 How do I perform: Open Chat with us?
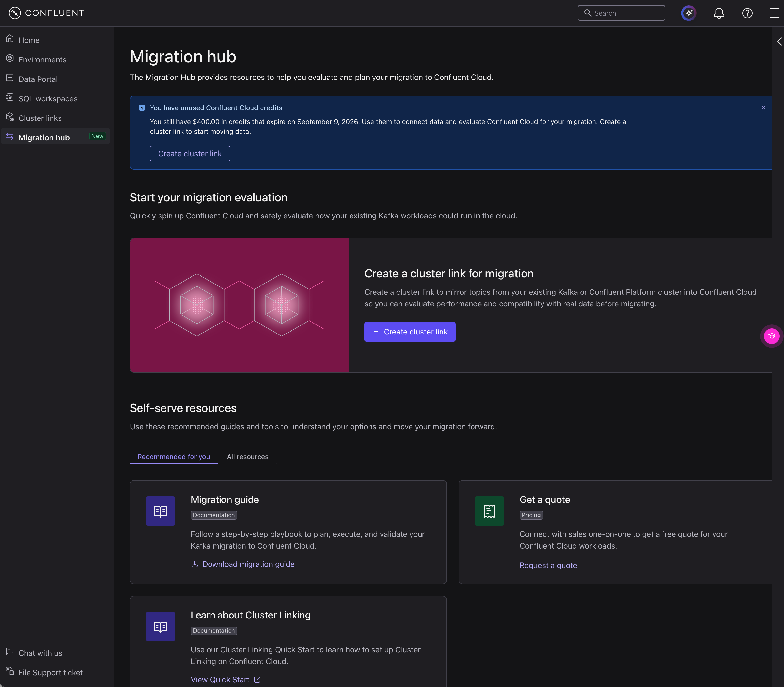pos(40,653)
